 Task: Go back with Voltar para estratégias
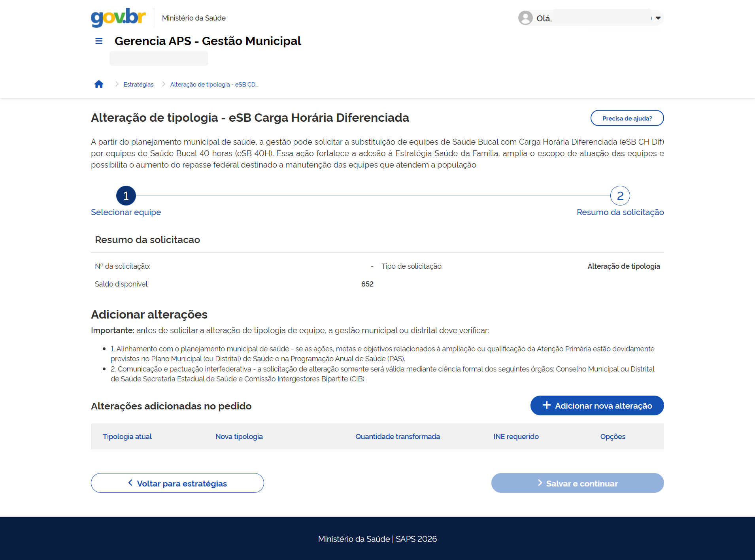[177, 483]
